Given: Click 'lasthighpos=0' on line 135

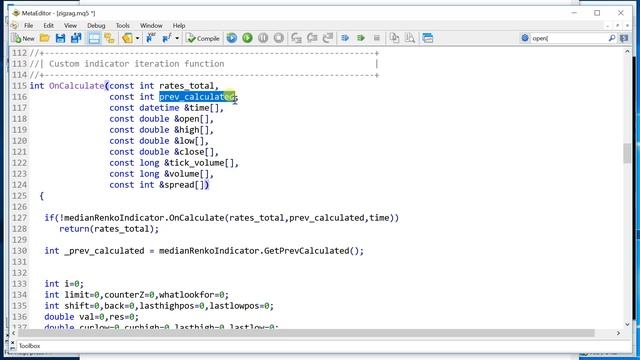Looking at the screenshot, I should point(172,306).
